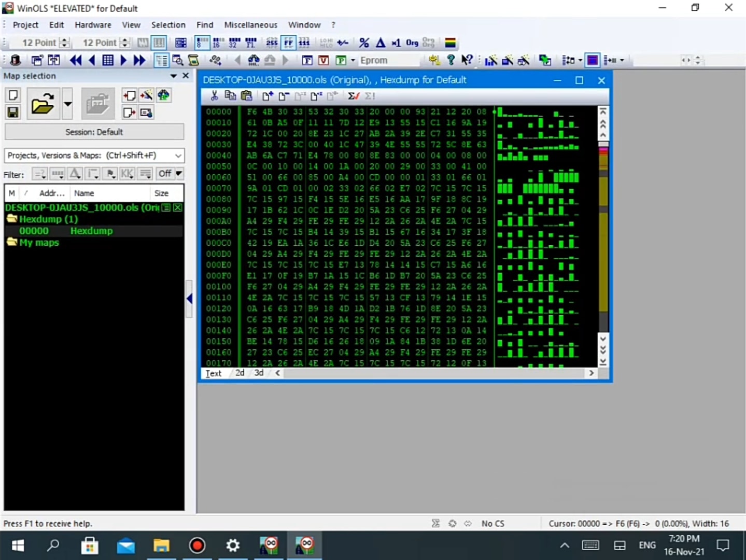Click the open project folder icon
The height and width of the screenshot is (560, 746).
point(43,104)
